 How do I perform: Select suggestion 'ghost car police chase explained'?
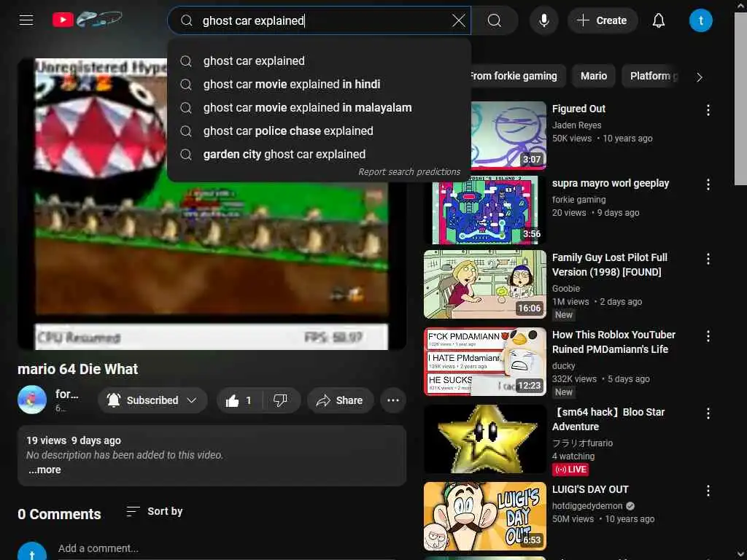(x=319, y=131)
